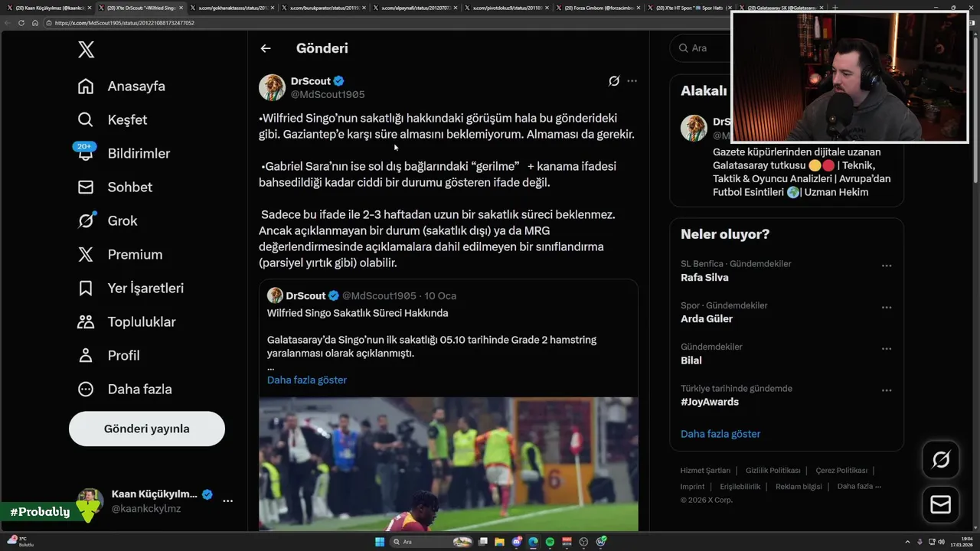Open the #JoyAwards trend
Screen dimensions: 980x551
click(x=710, y=402)
